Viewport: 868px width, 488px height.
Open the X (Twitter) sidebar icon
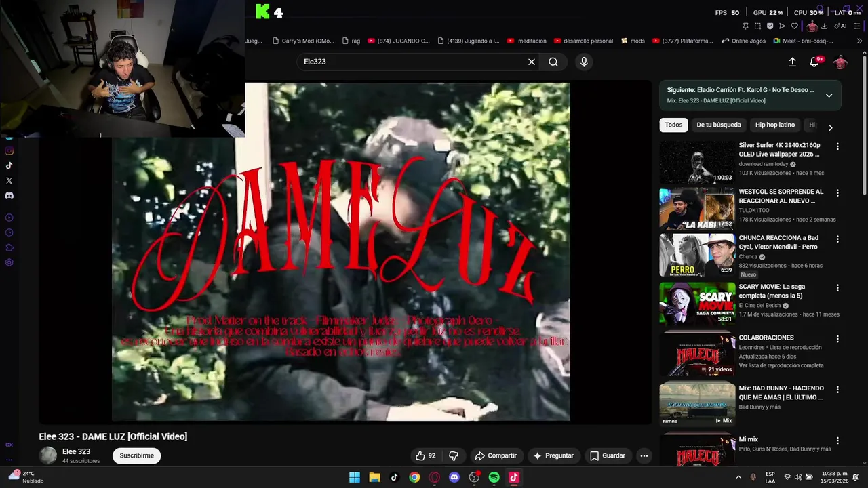click(9, 180)
